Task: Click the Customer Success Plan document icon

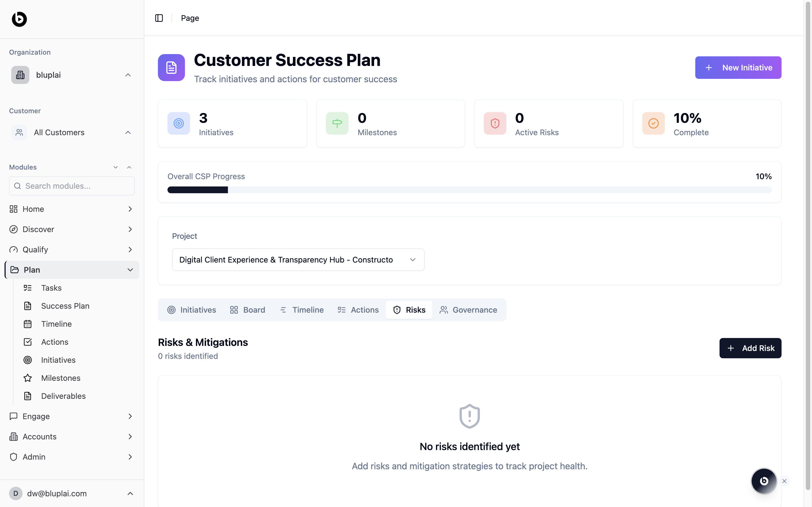Action: pos(171,67)
